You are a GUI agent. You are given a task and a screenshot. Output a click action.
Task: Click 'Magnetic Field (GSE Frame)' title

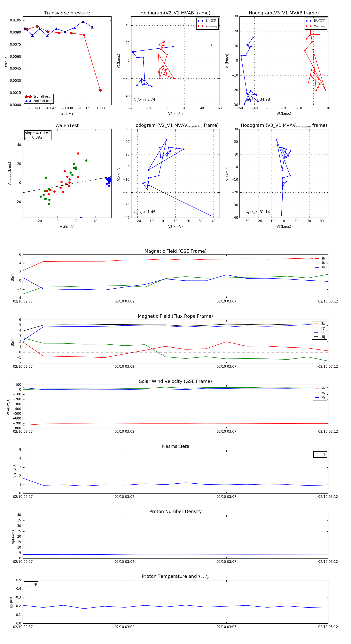click(175, 251)
